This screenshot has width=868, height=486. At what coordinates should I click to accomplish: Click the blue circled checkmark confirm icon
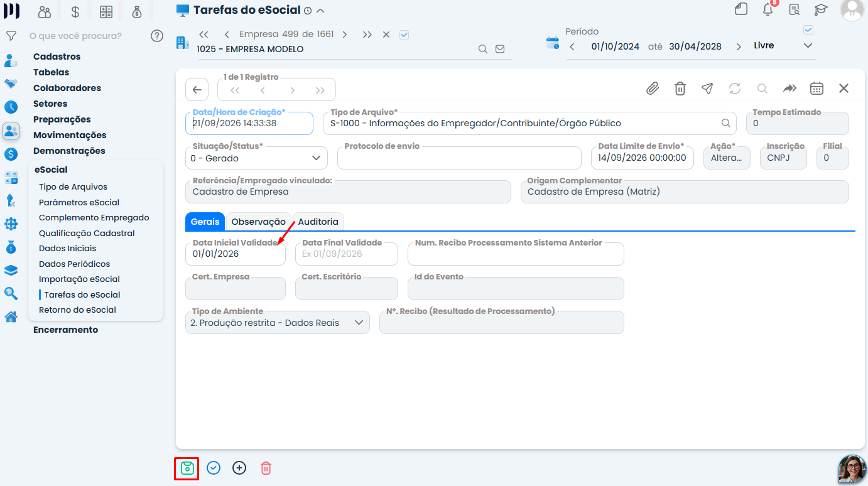[x=214, y=468]
